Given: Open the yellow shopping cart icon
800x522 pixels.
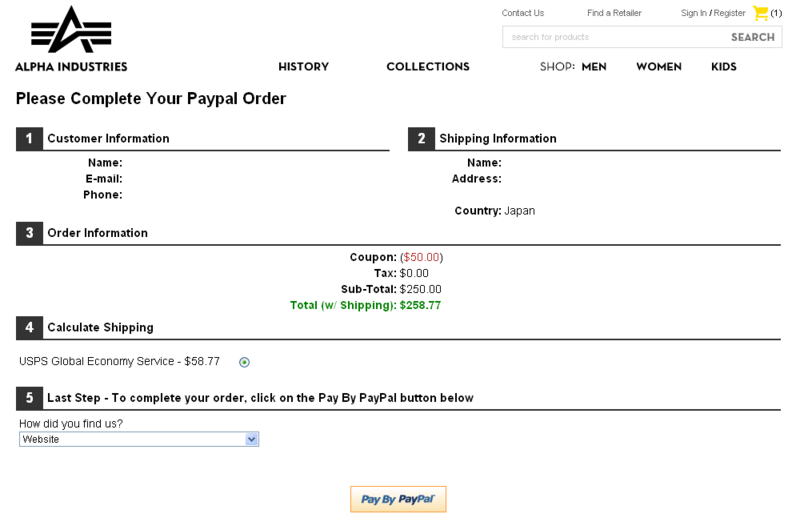Looking at the screenshot, I should [x=760, y=13].
